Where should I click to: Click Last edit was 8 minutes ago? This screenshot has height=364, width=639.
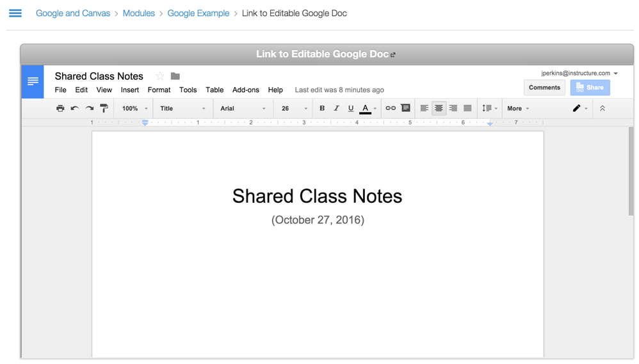click(x=339, y=90)
